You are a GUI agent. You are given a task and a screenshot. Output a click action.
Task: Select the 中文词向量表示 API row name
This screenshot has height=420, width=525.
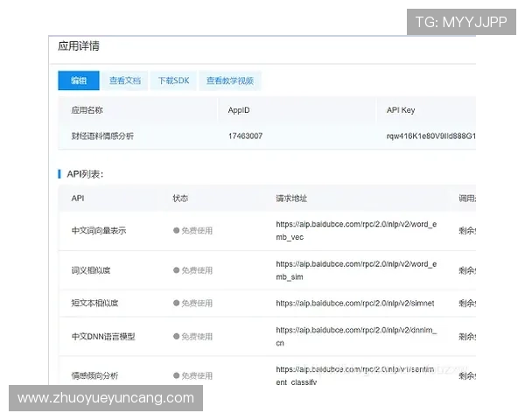[99, 230]
